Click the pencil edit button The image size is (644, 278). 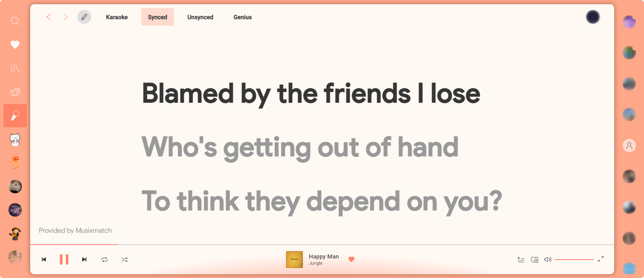pos(84,17)
